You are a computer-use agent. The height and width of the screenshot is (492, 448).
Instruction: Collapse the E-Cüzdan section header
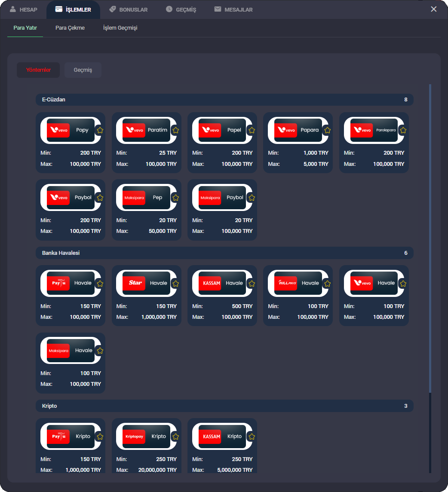(224, 100)
